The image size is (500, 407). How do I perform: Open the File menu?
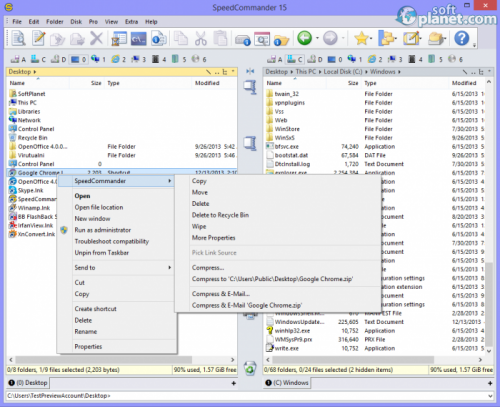[x=17, y=22]
